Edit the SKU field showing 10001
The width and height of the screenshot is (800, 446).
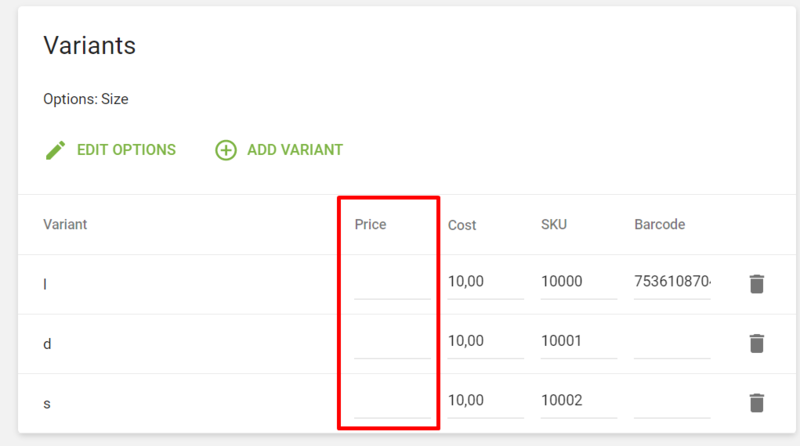tap(578, 342)
